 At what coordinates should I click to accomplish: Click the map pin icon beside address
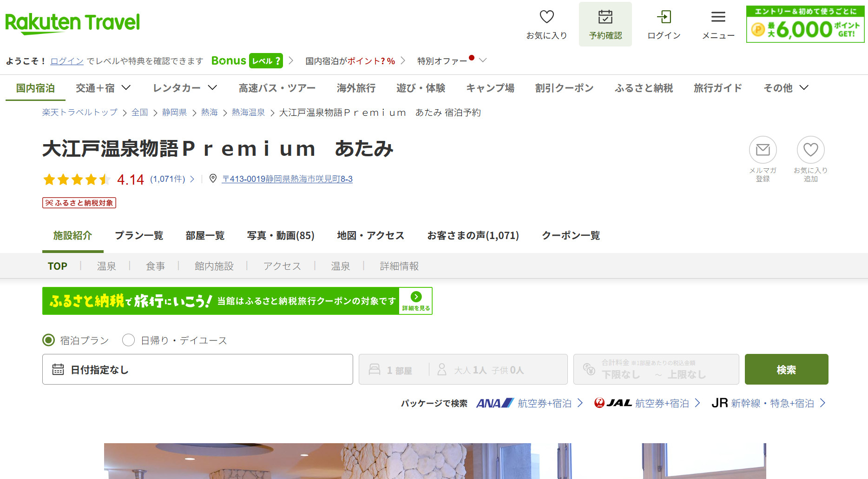click(x=213, y=179)
